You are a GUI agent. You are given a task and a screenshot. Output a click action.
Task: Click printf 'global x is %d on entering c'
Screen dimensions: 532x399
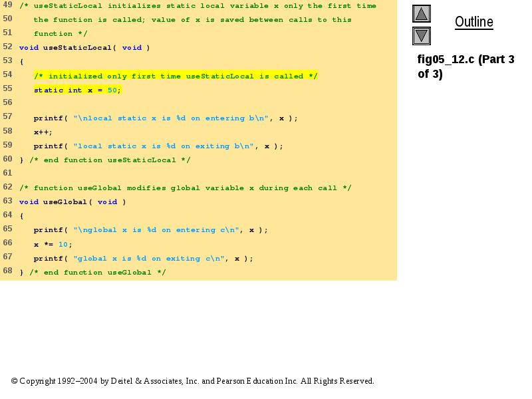click(x=151, y=229)
